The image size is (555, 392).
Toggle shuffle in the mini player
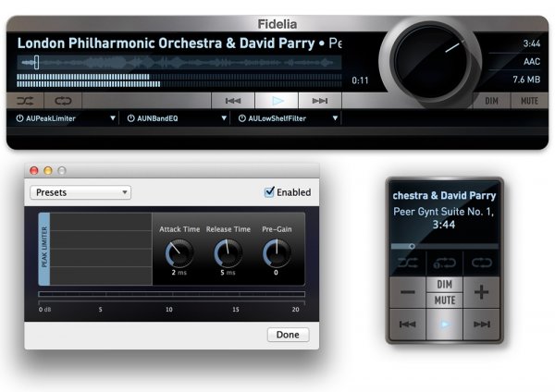coord(407,263)
